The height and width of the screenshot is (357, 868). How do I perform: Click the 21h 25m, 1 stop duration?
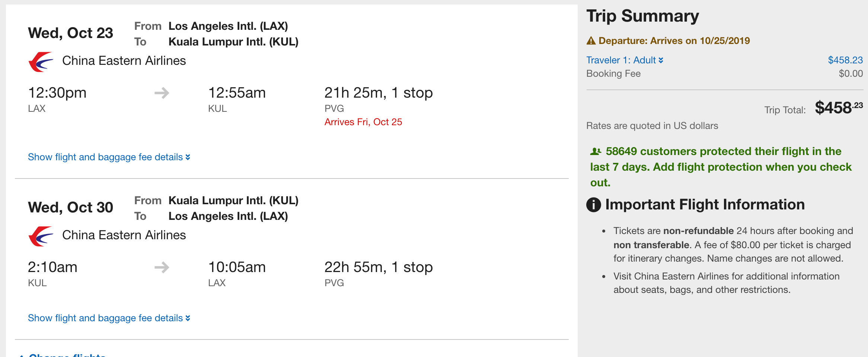378,93
